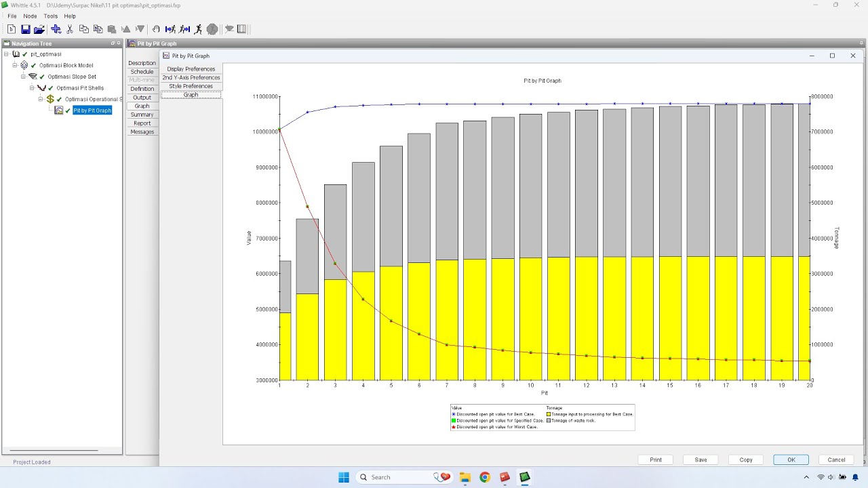Image resolution: width=868 pixels, height=488 pixels.
Task: Click the grey Stop octagon icon
Action: point(212,29)
